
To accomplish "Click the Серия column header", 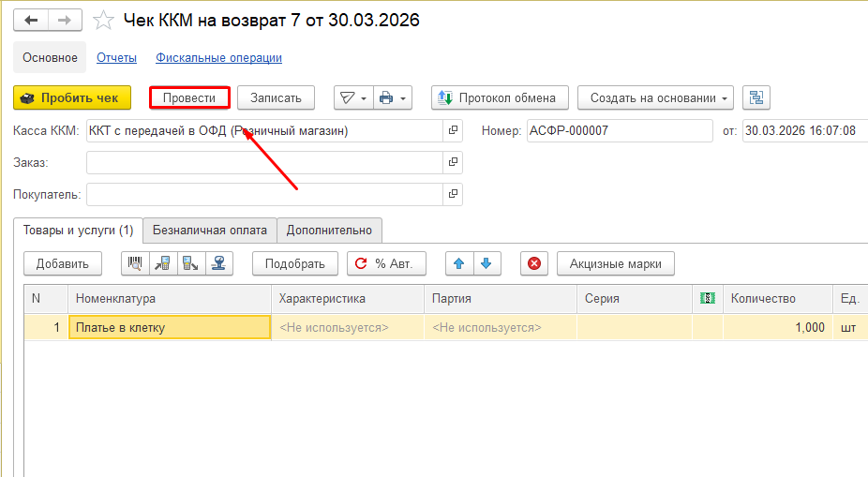I will 635,299.
